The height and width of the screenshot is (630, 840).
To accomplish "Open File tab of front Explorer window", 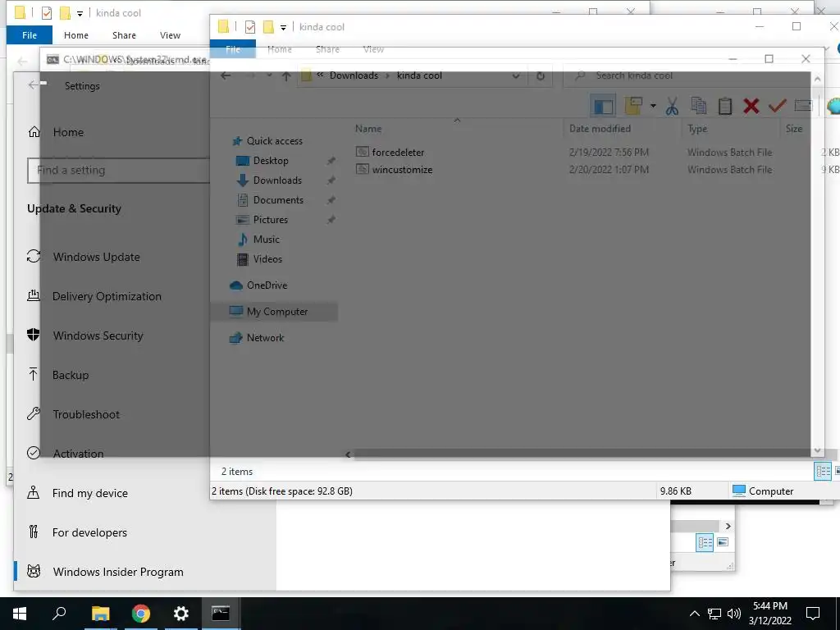I will 233,49.
